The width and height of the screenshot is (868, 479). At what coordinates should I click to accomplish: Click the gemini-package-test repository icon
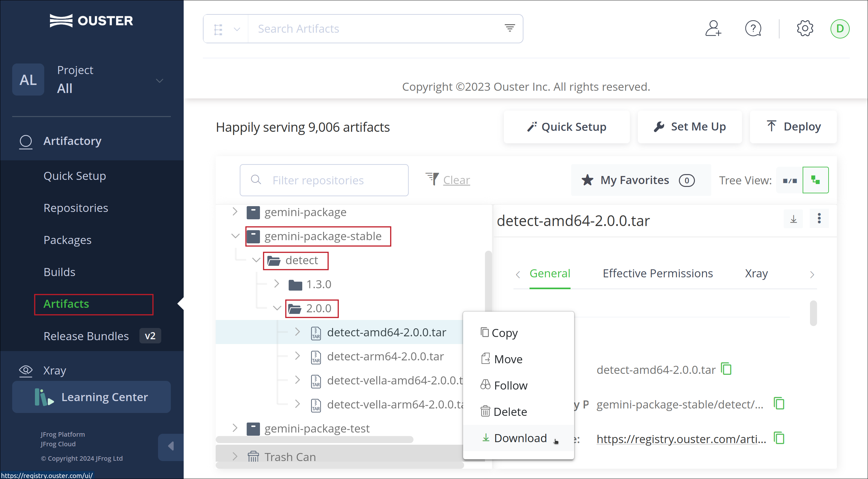click(253, 429)
